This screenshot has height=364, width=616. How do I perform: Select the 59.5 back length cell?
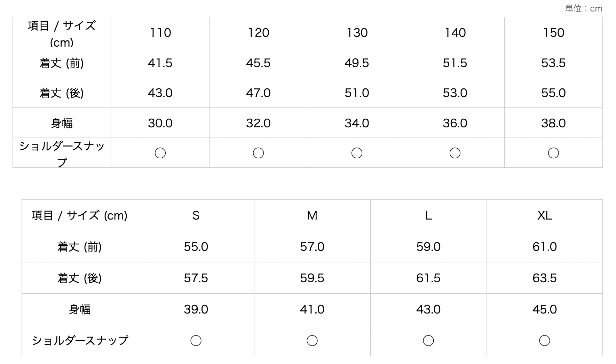coord(312,278)
